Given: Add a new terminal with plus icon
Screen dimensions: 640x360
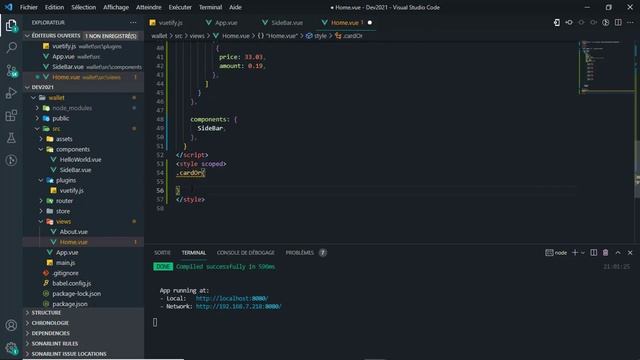Looking at the screenshot, I should pos(575,253).
